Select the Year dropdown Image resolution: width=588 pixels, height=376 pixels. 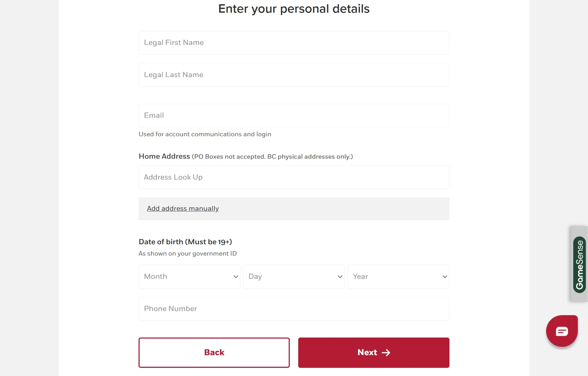(398, 276)
